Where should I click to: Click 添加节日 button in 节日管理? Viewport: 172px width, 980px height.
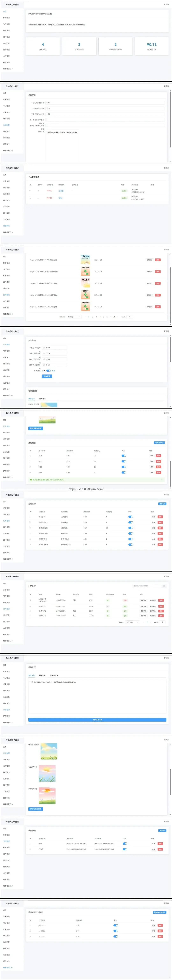[x=162, y=831]
